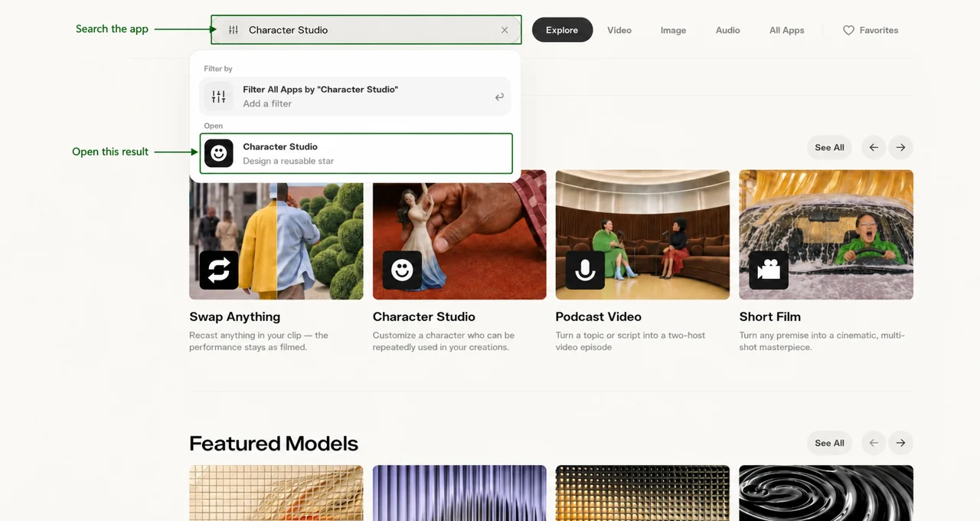Viewport: 980px width, 521px height.
Task: Open the Podcast Video thumbnail
Action: click(x=642, y=234)
